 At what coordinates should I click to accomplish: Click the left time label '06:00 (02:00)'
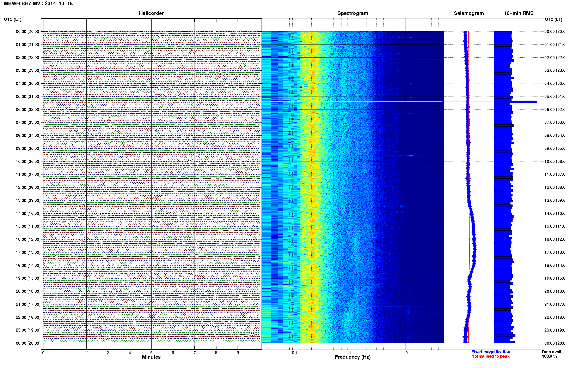click(x=28, y=109)
